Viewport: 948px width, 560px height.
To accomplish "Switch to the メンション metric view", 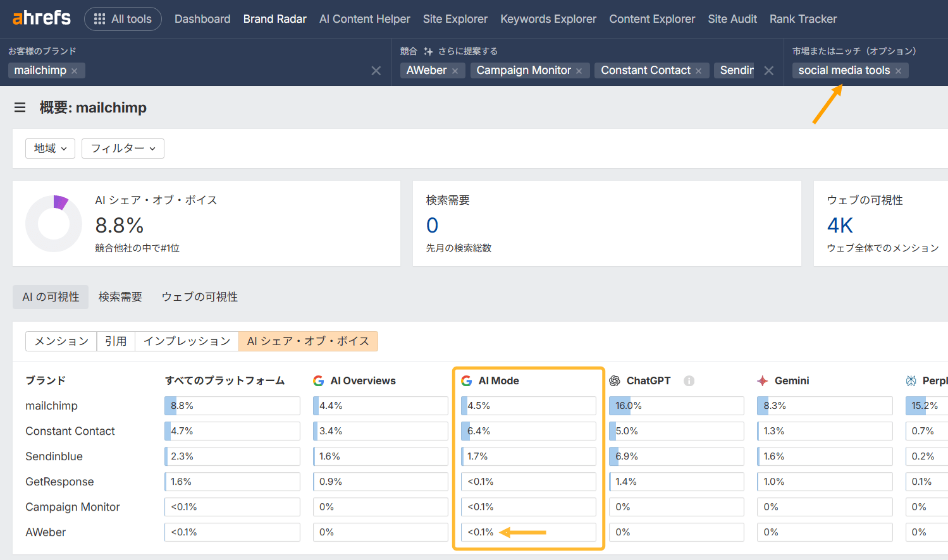I will pos(60,341).
